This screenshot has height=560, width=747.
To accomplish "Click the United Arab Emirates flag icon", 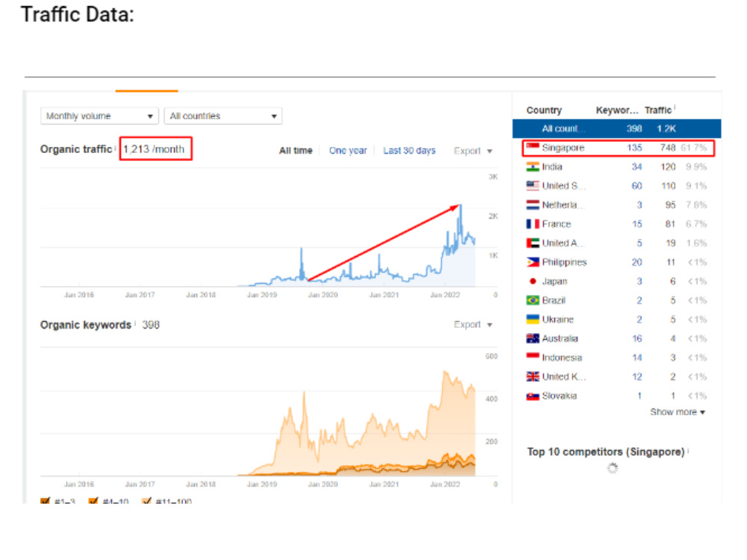I will (x=533, y=243).
